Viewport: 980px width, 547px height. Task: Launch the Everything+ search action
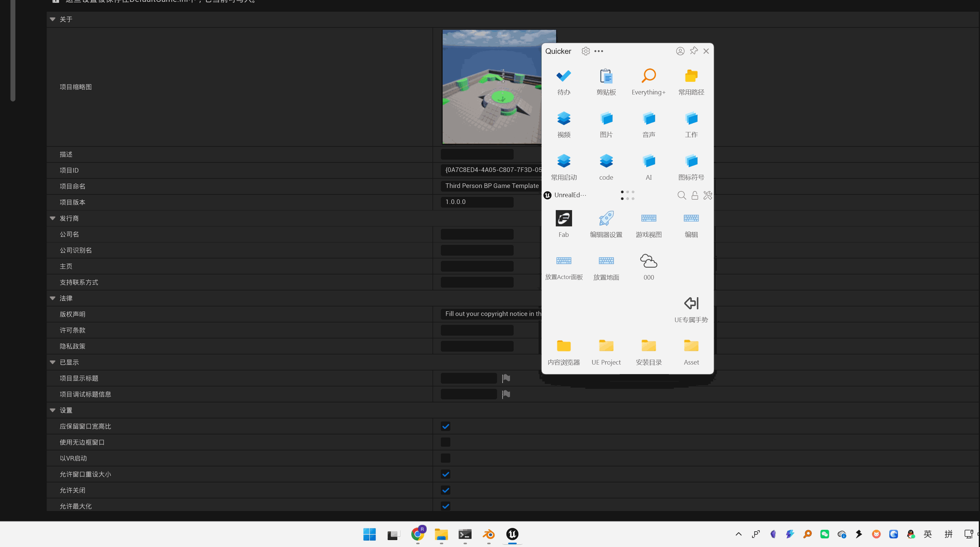648,76
